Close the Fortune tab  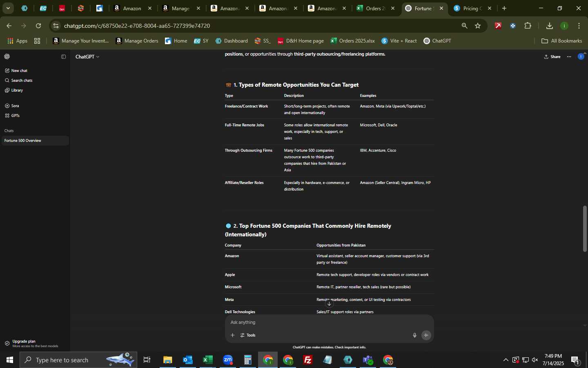pos(441,8)
